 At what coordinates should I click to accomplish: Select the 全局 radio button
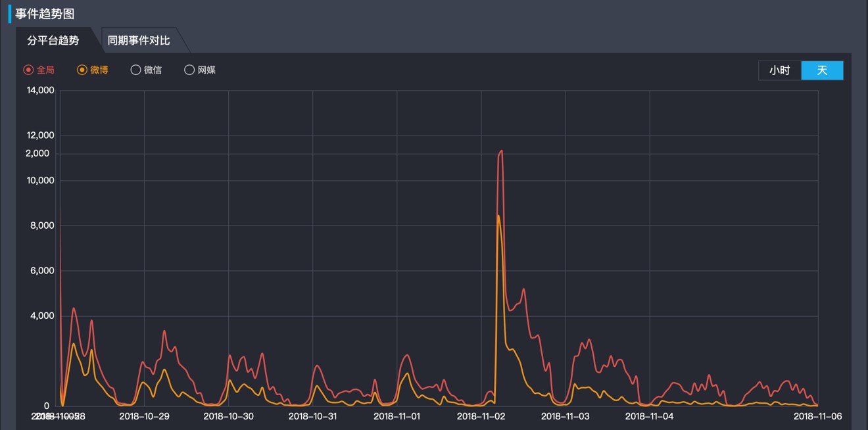[x=28, y=70]
